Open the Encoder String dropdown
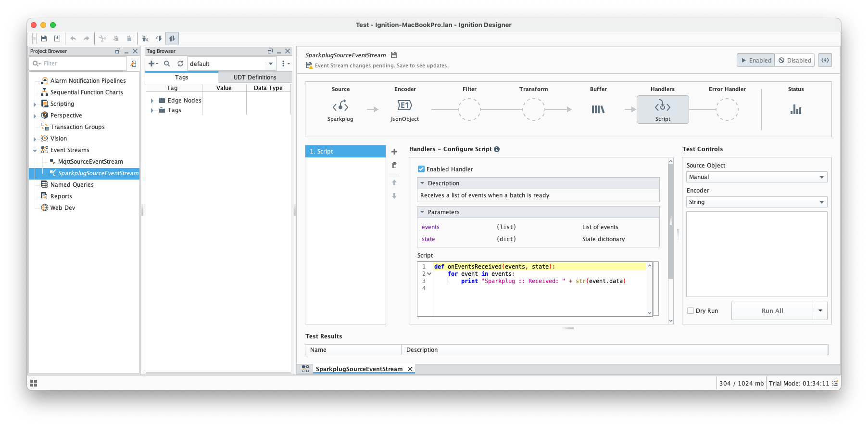 pos(756,202)
